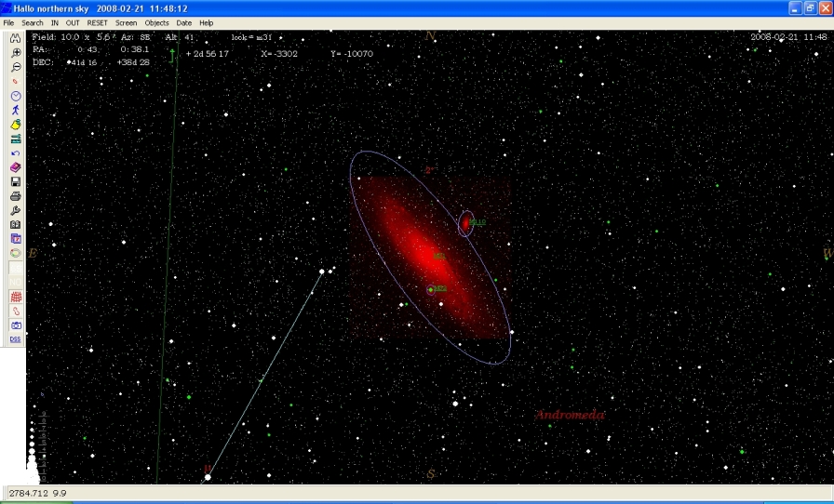Click the binoculars search icon
Image resolution: width=834 pixels, height=504 pixels.
point(15,39)
